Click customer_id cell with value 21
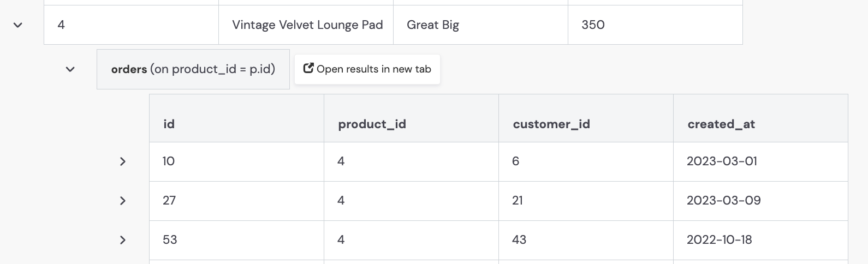The height and width of the screenshot is (264, 868). click(x=586, y=201)
